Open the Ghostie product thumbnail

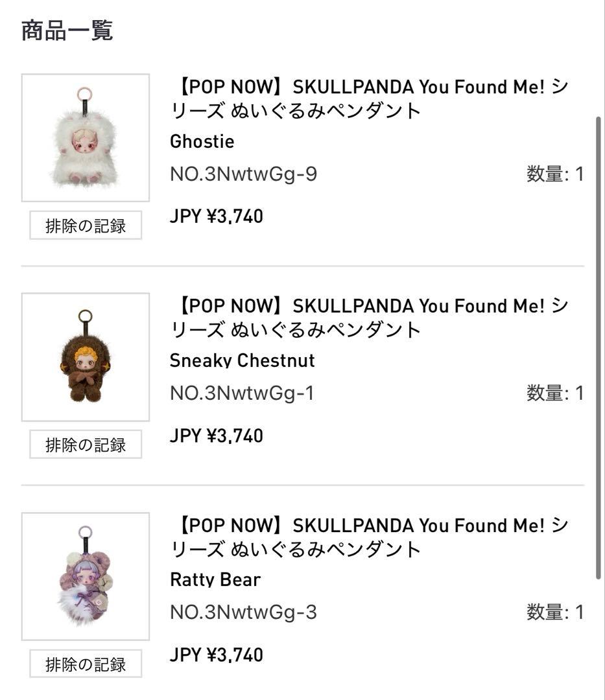click(86, 137)
